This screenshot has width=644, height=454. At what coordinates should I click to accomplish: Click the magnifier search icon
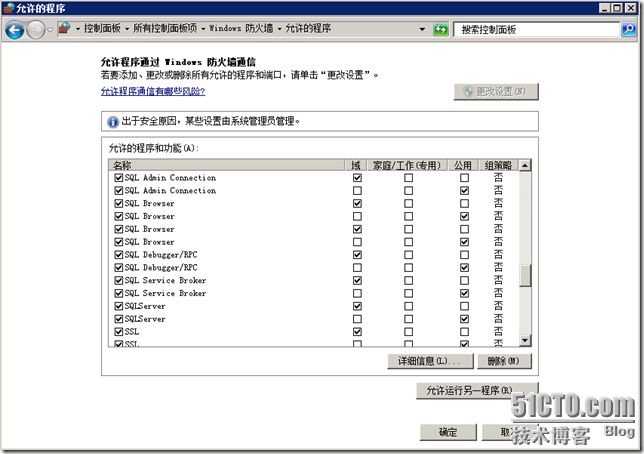point(629,30)
